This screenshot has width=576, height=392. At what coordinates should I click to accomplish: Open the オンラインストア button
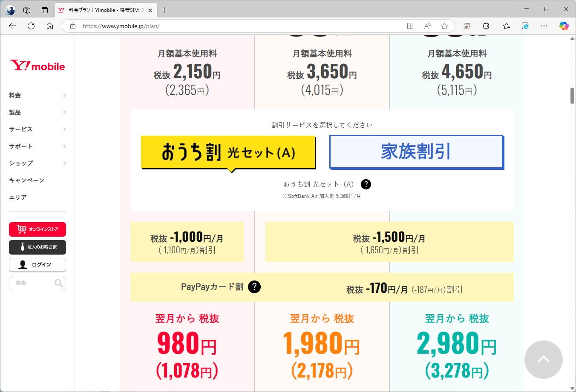pyautogui.click(x=37, y=229)
